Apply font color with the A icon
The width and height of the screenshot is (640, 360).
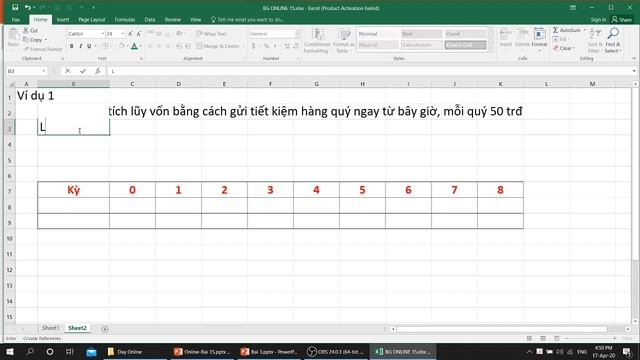pos(134,46)
